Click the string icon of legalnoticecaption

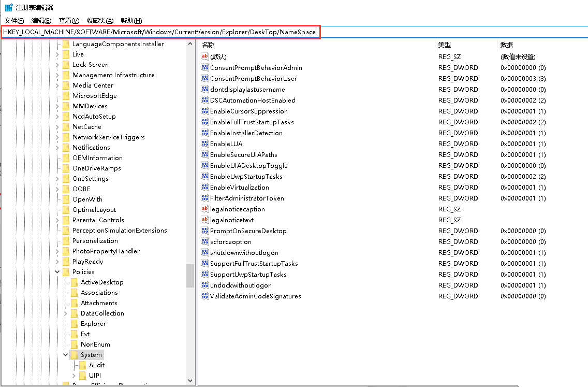click(x=205, y=209)
